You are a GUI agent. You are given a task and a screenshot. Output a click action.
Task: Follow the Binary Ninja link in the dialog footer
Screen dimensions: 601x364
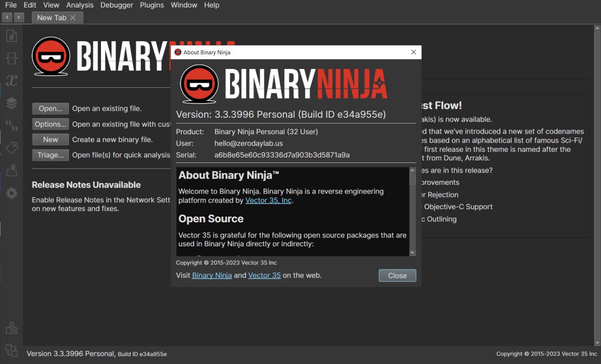[x=212, y=275]
